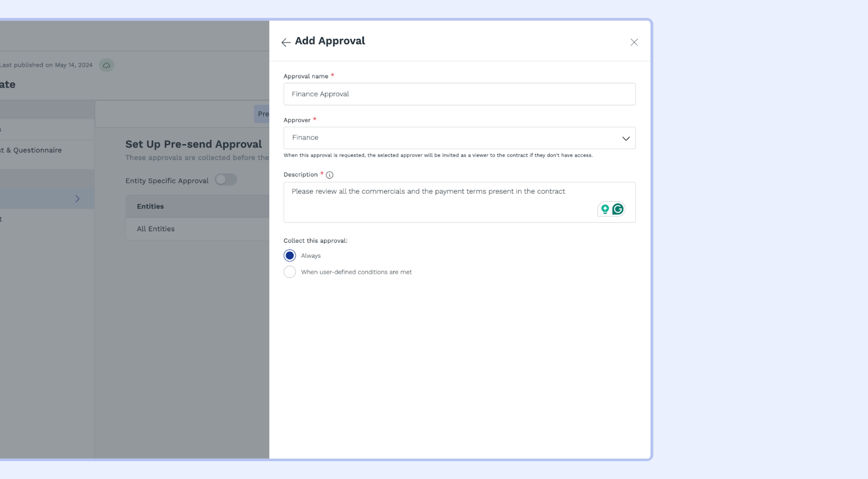This screenshot has width=868, height=479.
Task: Click the right chevron in the left sidebar
Action: [77, 199]
